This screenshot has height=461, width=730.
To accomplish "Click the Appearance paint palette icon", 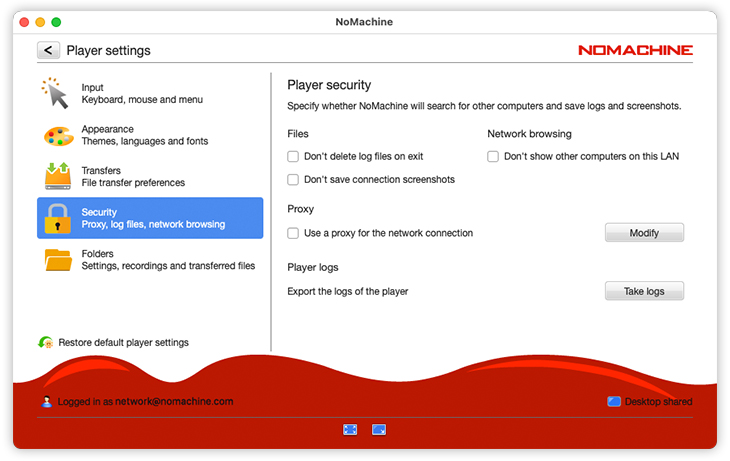I will [58, 135].
